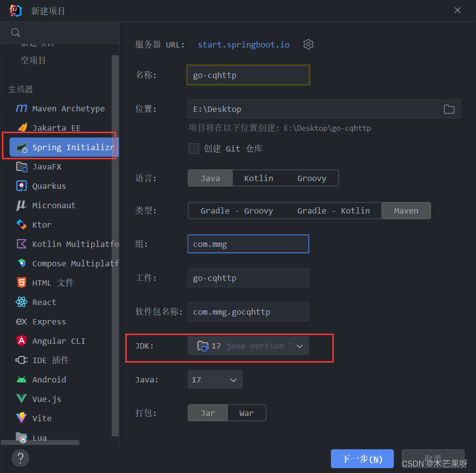The image size is (476, 473).
Task: Select the Quarkus generator icon
Action: pos(21,186)
